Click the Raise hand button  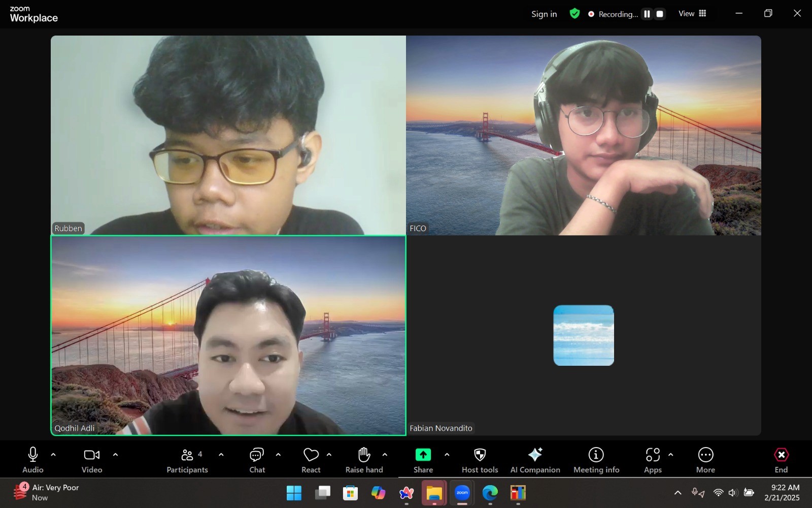pos(364,460)
